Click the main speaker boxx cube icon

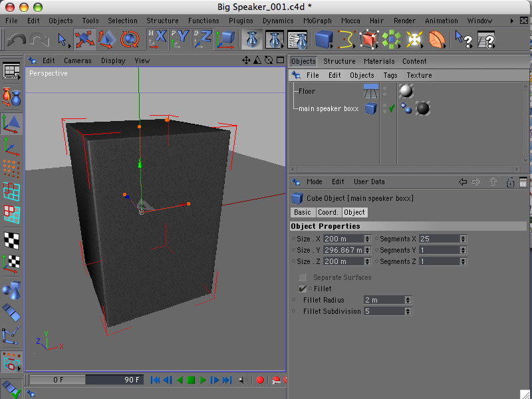point(371,108)
